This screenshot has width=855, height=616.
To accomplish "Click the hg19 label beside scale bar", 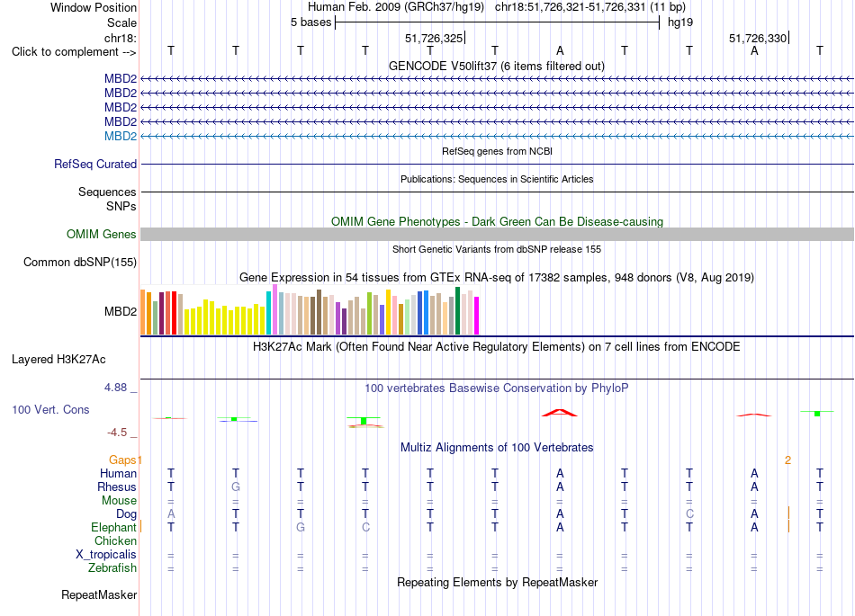I will [680, 22].
